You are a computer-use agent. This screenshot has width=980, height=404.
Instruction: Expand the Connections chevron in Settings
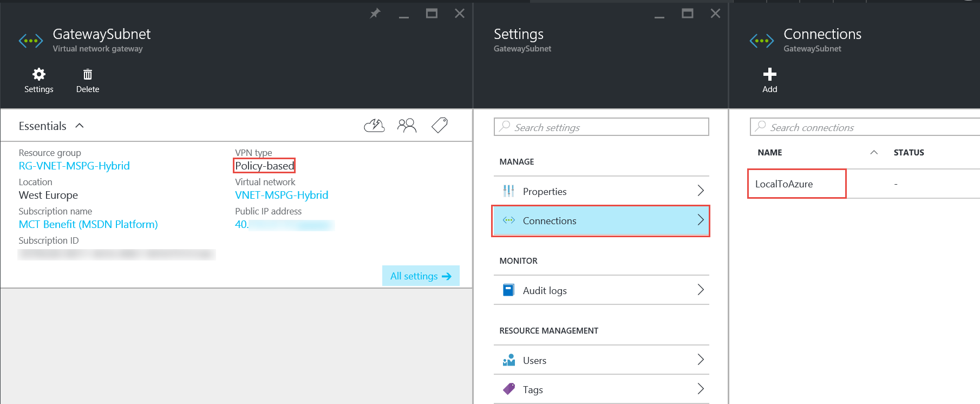(701, 220)
